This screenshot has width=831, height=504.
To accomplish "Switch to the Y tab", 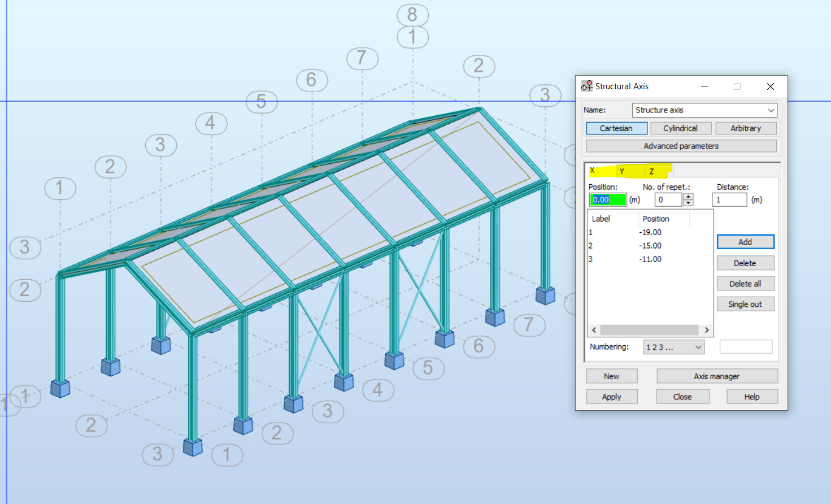I will (630, 171).
